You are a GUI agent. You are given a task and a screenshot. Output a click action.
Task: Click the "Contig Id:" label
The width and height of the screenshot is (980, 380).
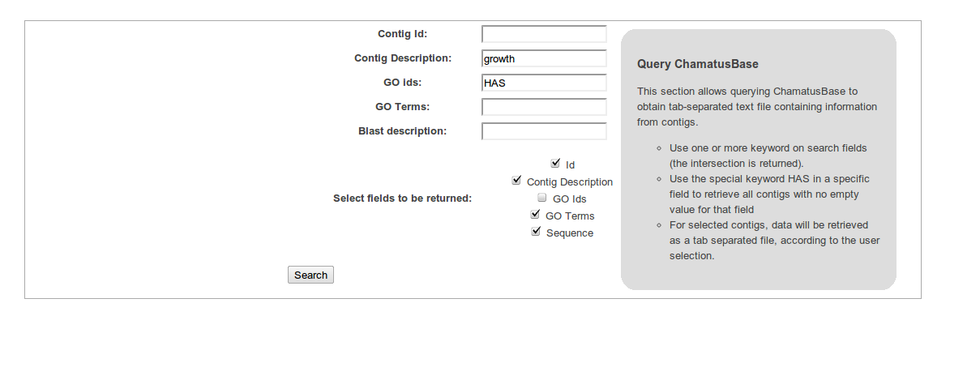click(402, 34)
